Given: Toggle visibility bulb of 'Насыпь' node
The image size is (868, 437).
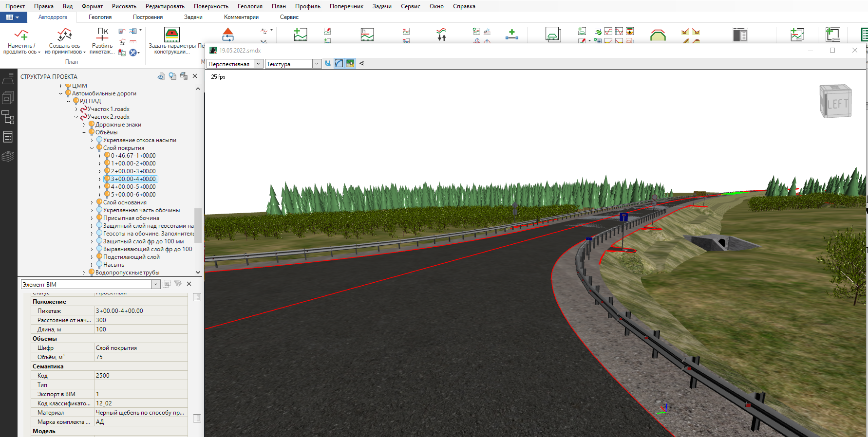Looking at the screenshot, I should 99,265.
